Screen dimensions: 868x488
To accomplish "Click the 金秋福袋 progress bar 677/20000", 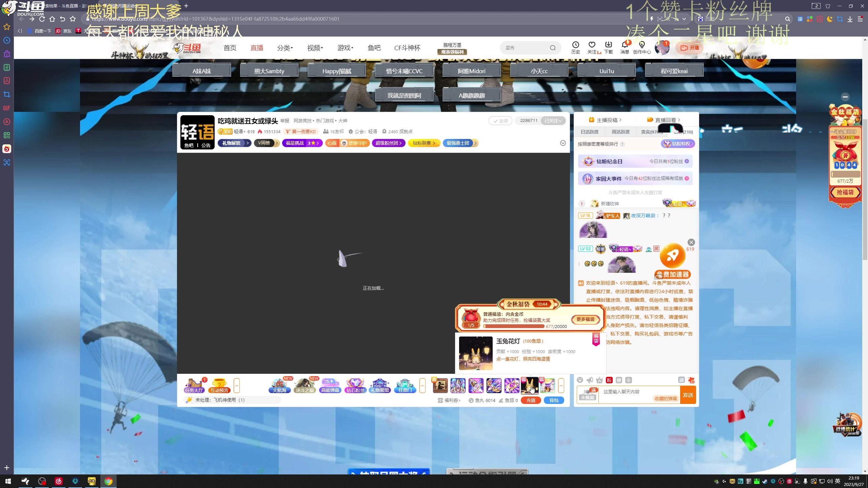I will pyautogui.click(x=514, y=326).
